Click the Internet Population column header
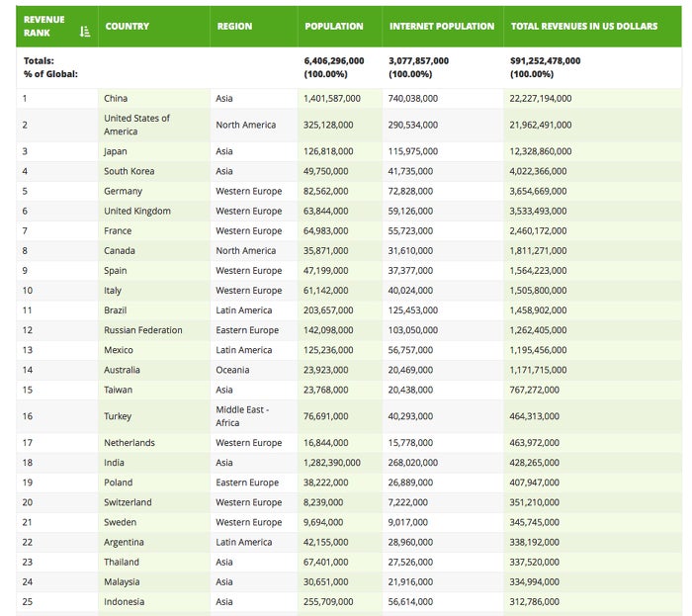Viewport: 692px width, 616px height. coord(441,26)
